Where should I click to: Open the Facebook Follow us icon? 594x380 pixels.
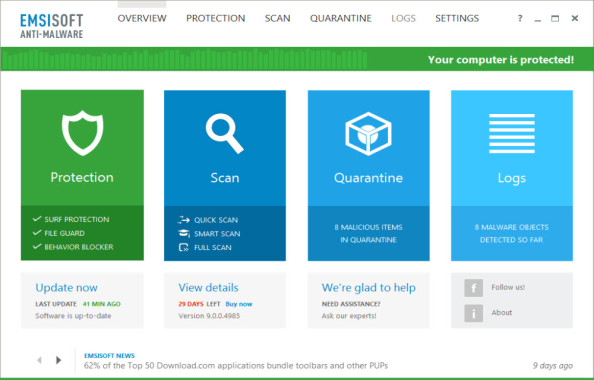pyautogui.click(x=474, y=288)
